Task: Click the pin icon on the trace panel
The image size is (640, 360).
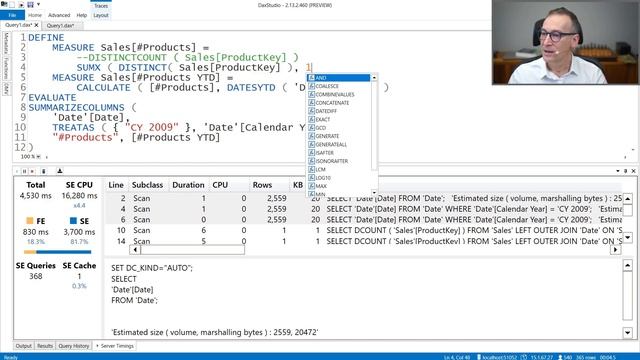Action: (x=625, y=171)
